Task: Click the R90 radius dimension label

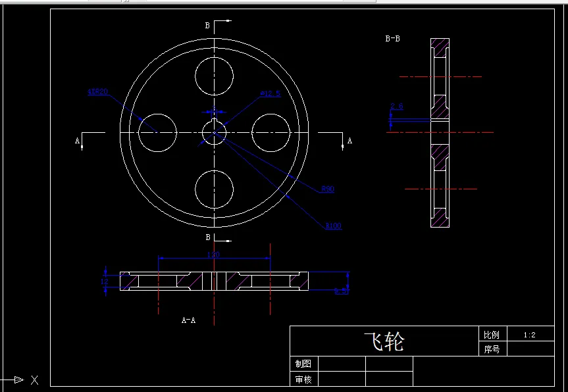Action: click(328, 189)
